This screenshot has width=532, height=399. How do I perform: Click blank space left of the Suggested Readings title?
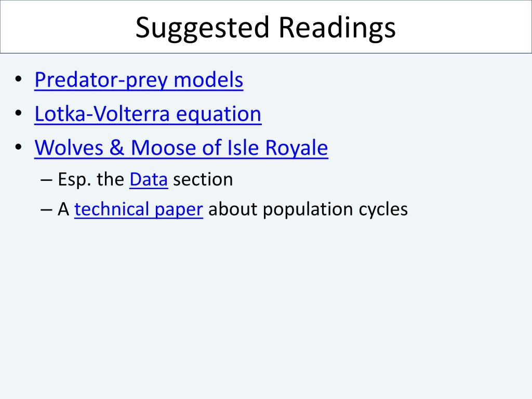point(68,27)
